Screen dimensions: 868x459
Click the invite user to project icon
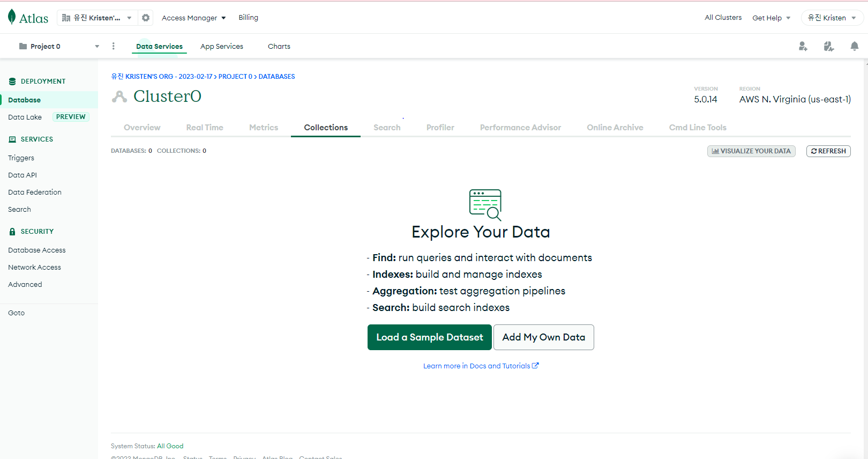pyautogui.click(x=803, y=47)
